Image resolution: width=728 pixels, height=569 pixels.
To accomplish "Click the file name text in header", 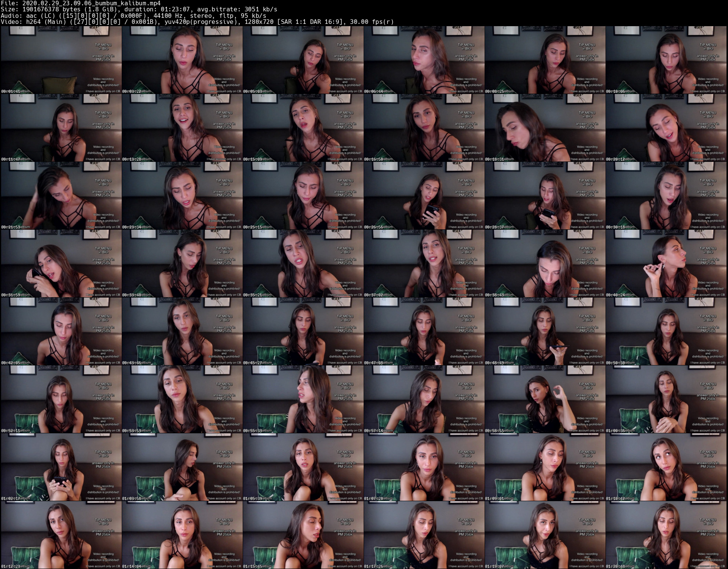I will click(91, 3).
